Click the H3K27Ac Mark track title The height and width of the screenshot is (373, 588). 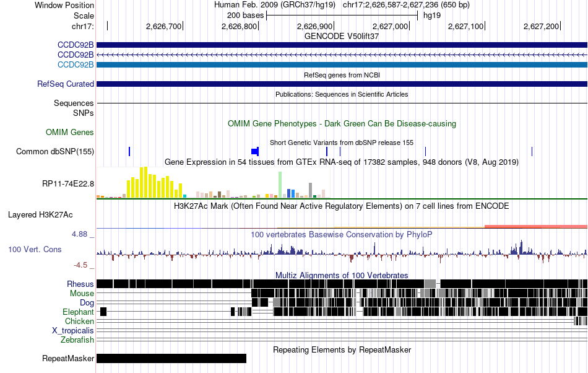click(x=342, y=206)
